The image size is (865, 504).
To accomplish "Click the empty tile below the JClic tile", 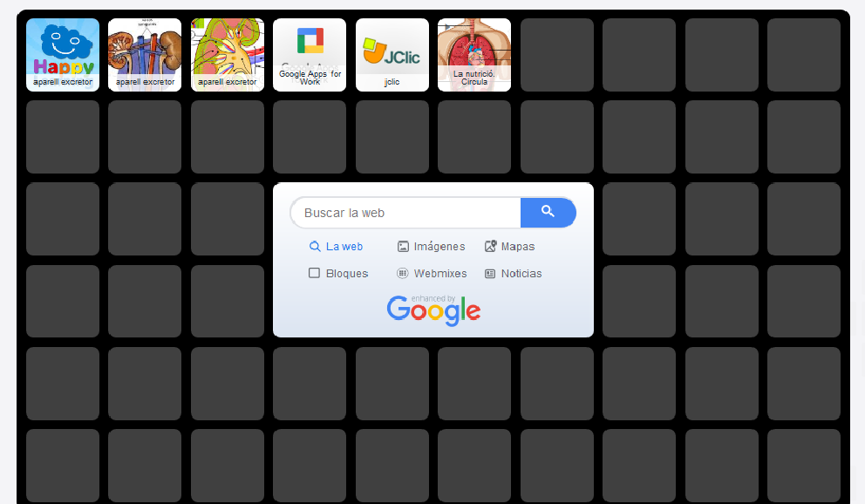I will coord(392,137).
